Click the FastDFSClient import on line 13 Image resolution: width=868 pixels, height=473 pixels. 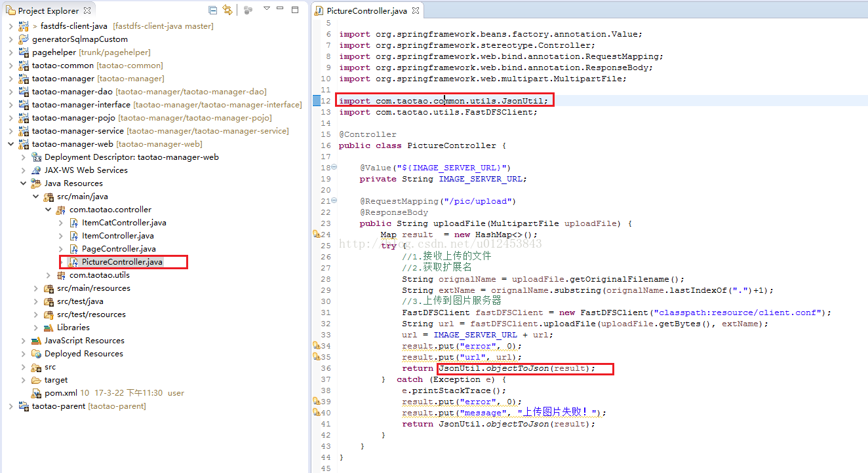(x=438, y=112)
